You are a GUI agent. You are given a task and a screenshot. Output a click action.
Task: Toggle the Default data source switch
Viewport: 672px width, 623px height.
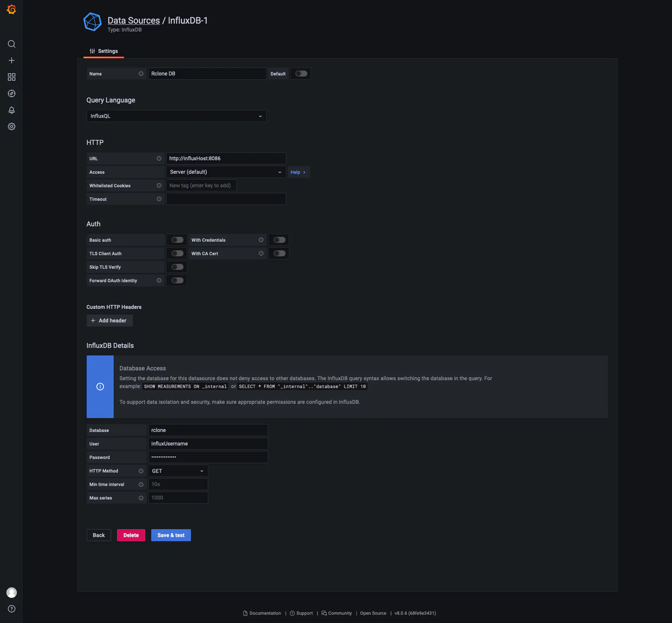(301, 74)
